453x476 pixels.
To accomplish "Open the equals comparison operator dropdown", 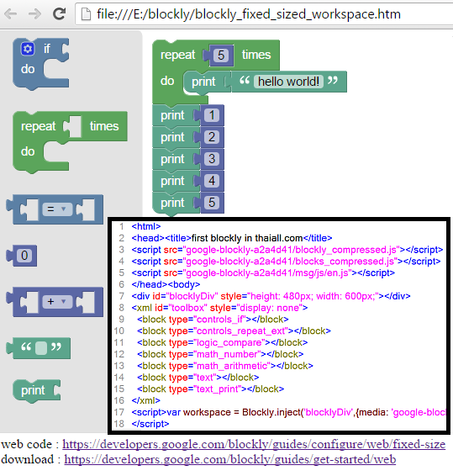I will point(57,209).
